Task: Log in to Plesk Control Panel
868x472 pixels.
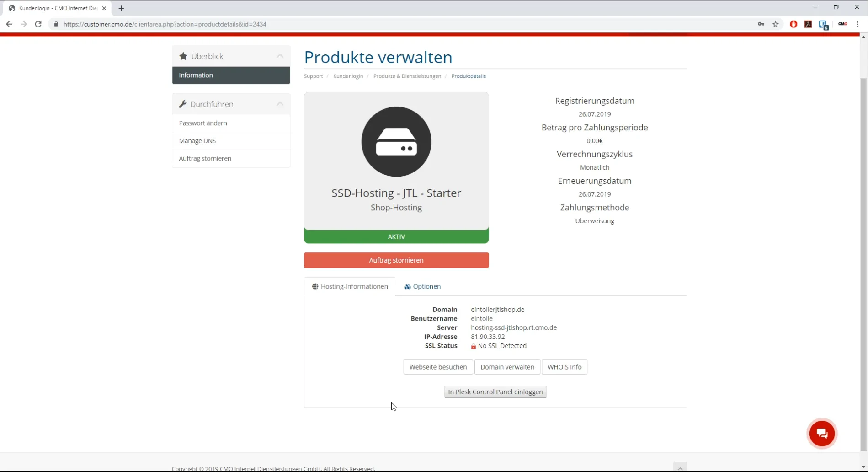Action: coord(495,392)
